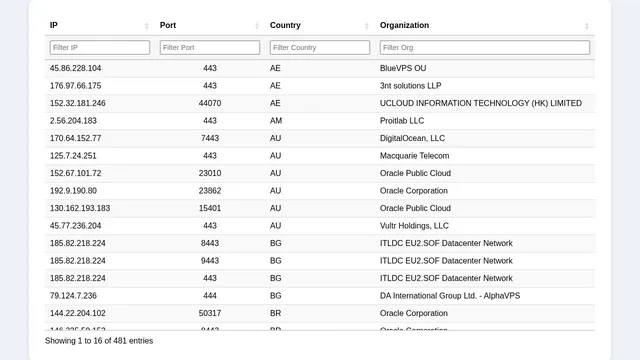The width and height of the screenshot is (640, 360).
Task: Focus the Filter Org input field
Action: point(485,47)
